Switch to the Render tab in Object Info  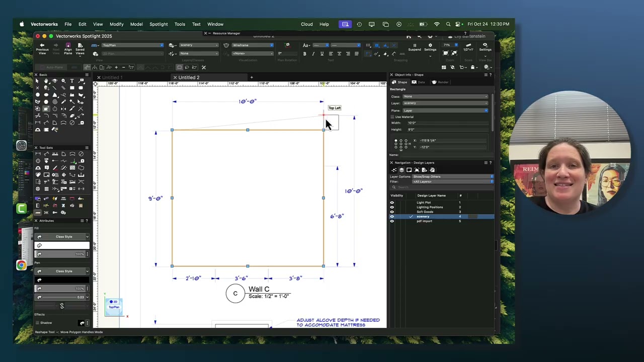tap(441, 82)
